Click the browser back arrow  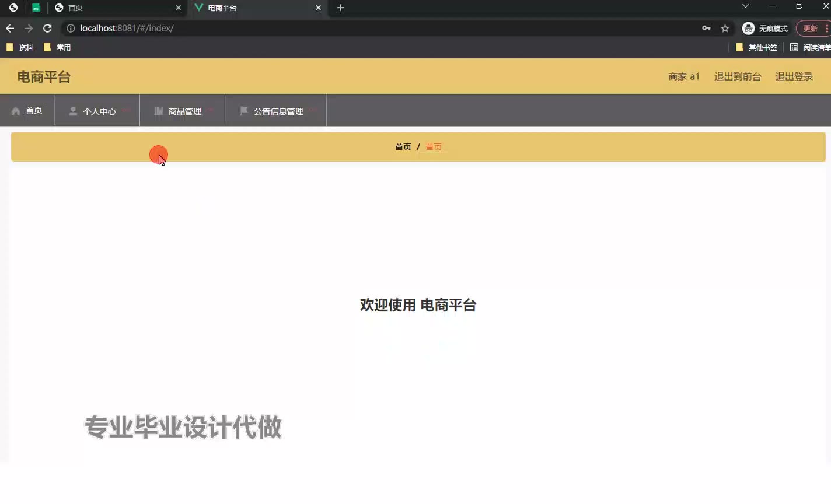(10, 28)
